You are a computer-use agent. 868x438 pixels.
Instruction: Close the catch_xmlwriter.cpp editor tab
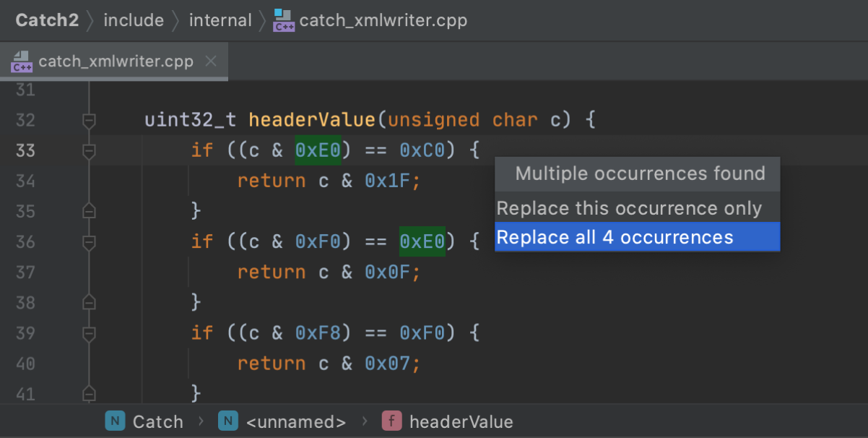coord(211,61)
